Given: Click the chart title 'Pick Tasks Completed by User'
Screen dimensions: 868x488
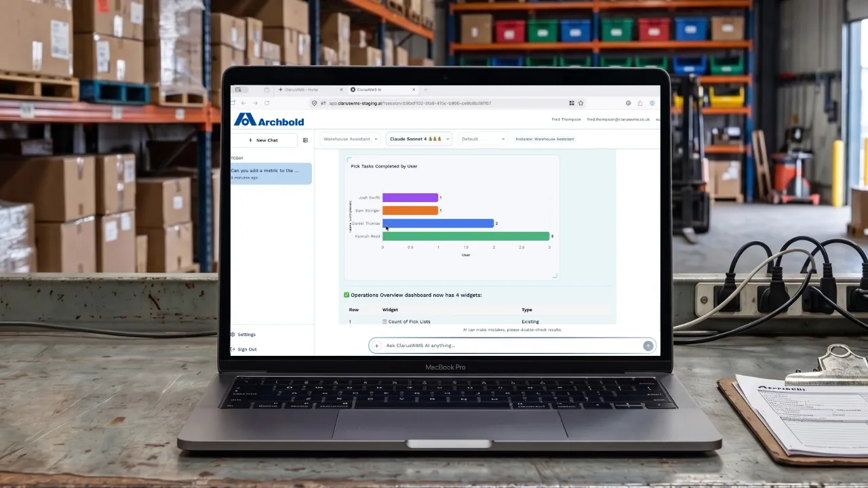Looking at the screenshot, I should click(384, 166).
